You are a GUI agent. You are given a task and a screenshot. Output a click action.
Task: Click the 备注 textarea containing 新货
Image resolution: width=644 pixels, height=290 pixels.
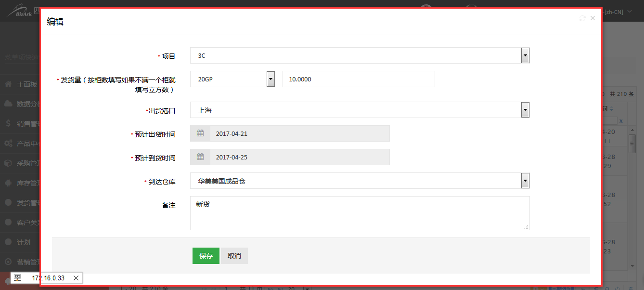coord(360,213)
